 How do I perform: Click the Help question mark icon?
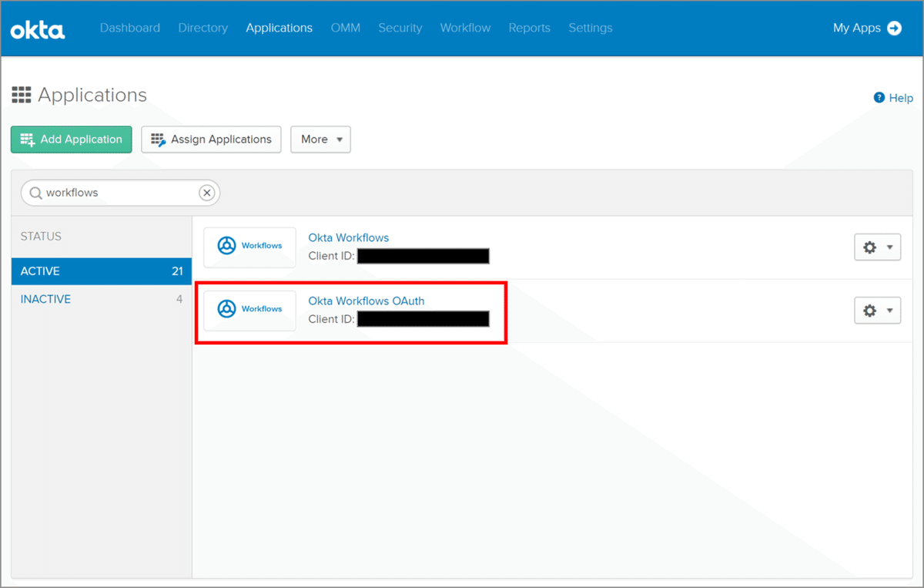[x=879, y=98]
